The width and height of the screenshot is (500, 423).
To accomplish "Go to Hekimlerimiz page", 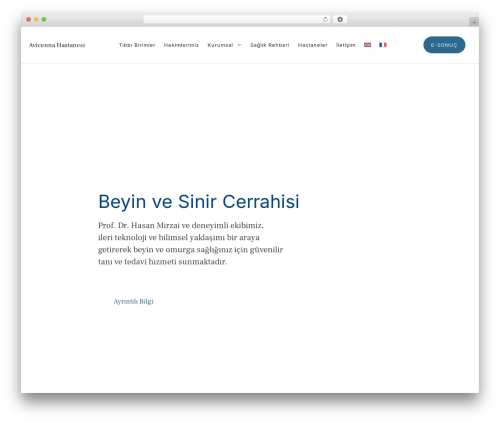I will tap(181, 45).
